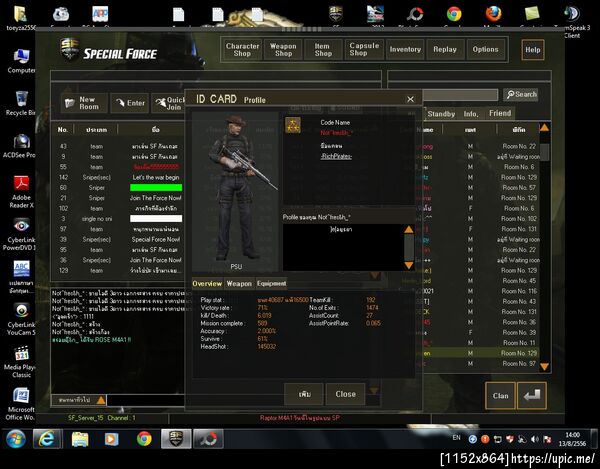Click the capture tool taskbar icon
Viewport: 600px width, 469px height.
click(208, 439)
